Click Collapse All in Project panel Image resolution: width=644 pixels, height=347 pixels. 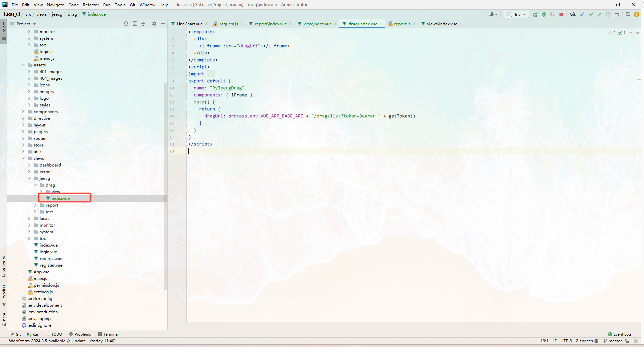click(143, 24)
